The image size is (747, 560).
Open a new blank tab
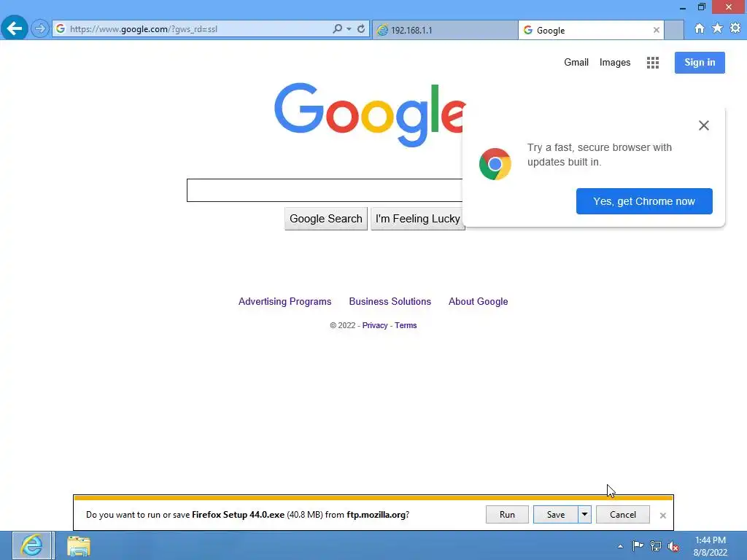click(x=673, y=30)
